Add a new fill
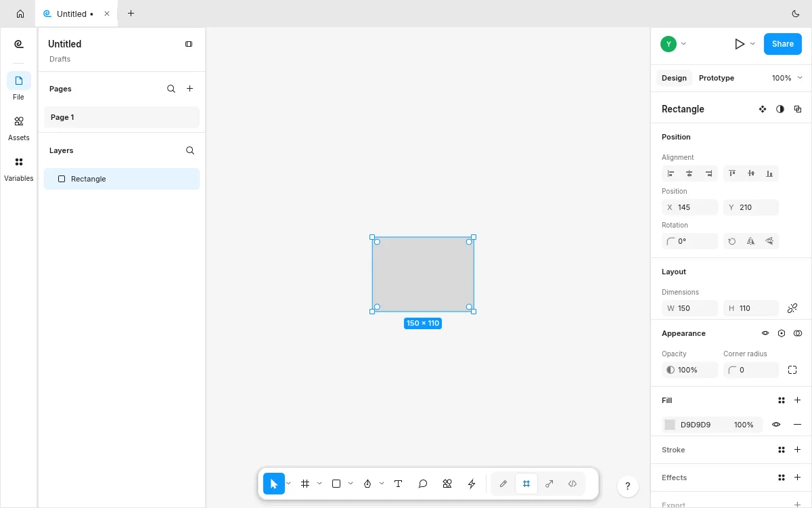 point(798,400)
